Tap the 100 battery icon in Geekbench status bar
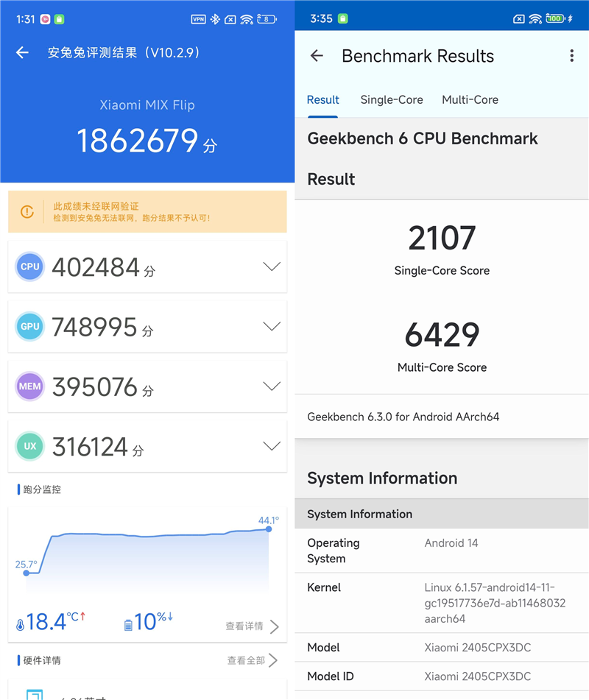589x700 pixels. pyautogui.click(x=555, y=18)
